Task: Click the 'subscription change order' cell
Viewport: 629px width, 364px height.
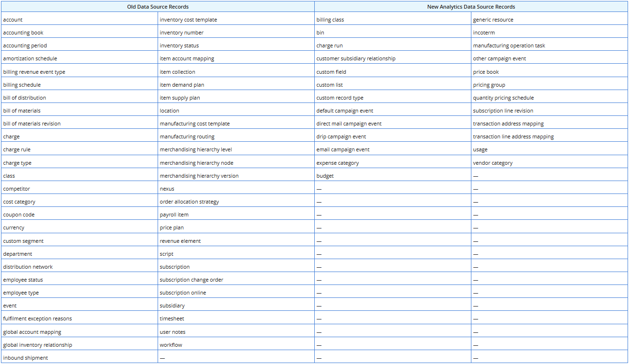Action: click(x=191, y=280)
